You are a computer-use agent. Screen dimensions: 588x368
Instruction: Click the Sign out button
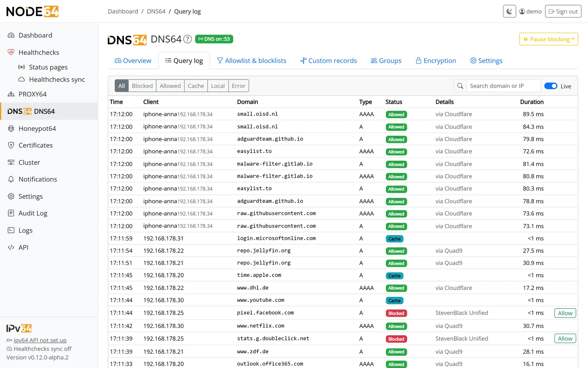(x=563, y=11)
